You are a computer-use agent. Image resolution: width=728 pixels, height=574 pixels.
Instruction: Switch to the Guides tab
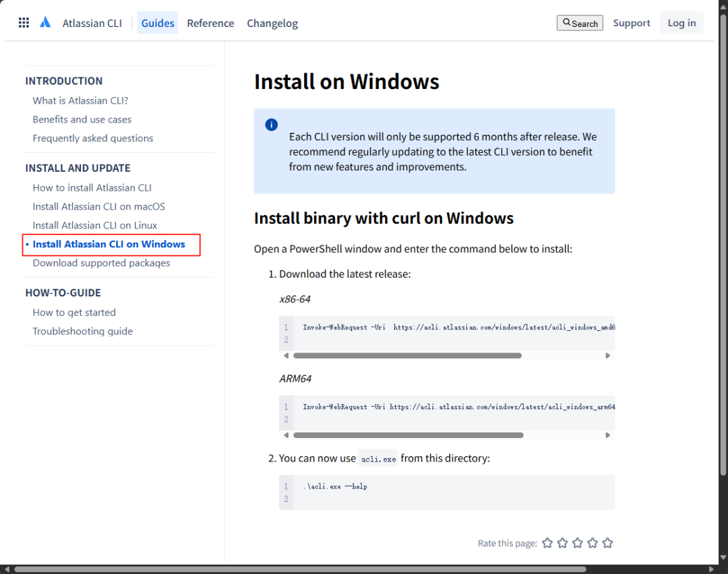[158, 23]
